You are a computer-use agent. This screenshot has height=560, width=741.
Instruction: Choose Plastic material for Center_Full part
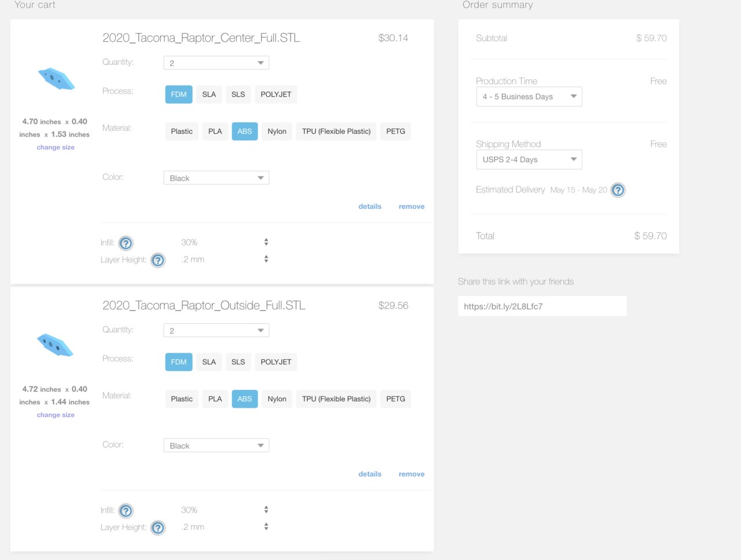click(x=182, y=131)
